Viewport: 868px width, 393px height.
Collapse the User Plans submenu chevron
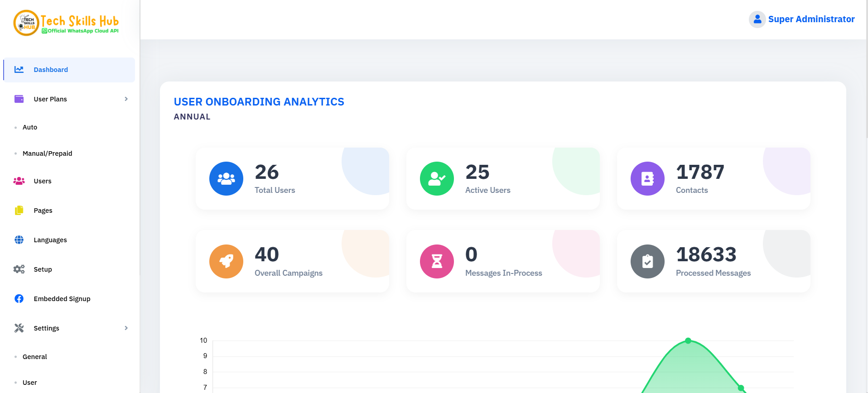126,99
